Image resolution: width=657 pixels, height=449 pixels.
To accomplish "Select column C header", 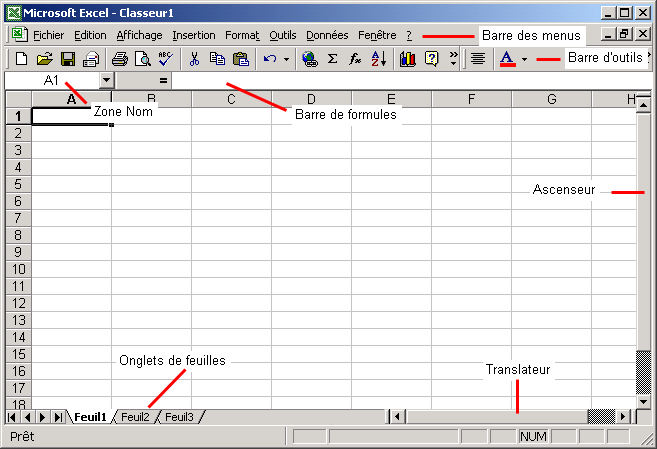I will (x=231, y=99).
